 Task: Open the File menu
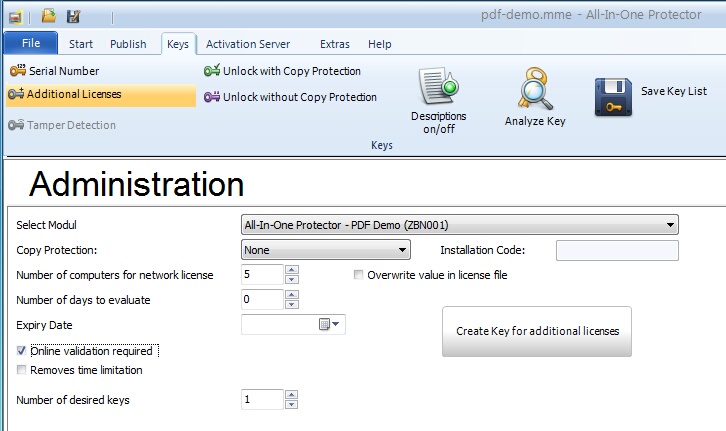31,44
